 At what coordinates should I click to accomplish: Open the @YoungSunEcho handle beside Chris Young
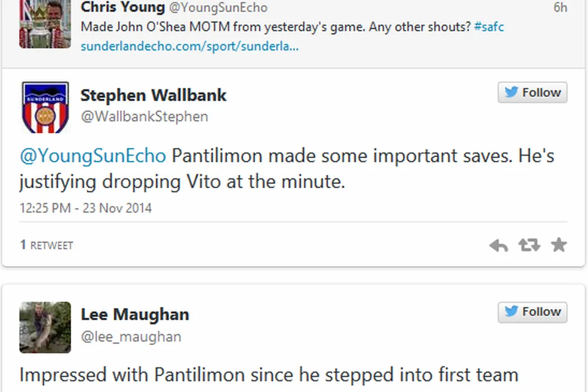[218, 8]
